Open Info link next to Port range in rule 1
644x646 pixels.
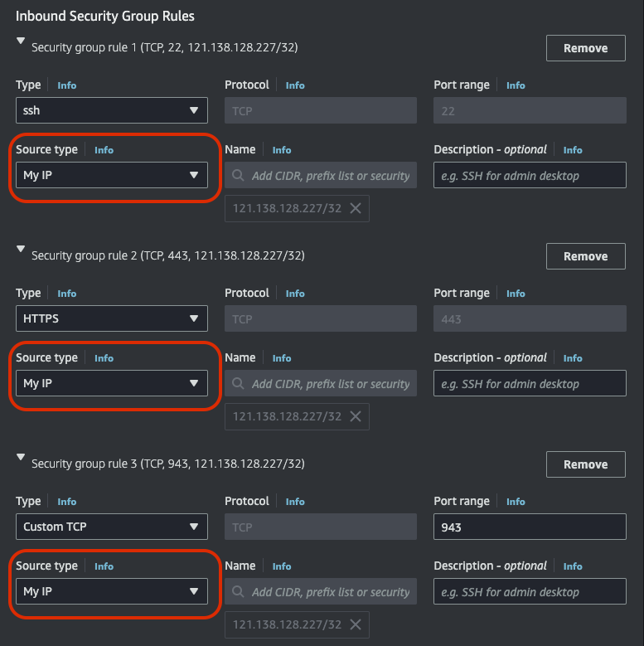(516, 85)
